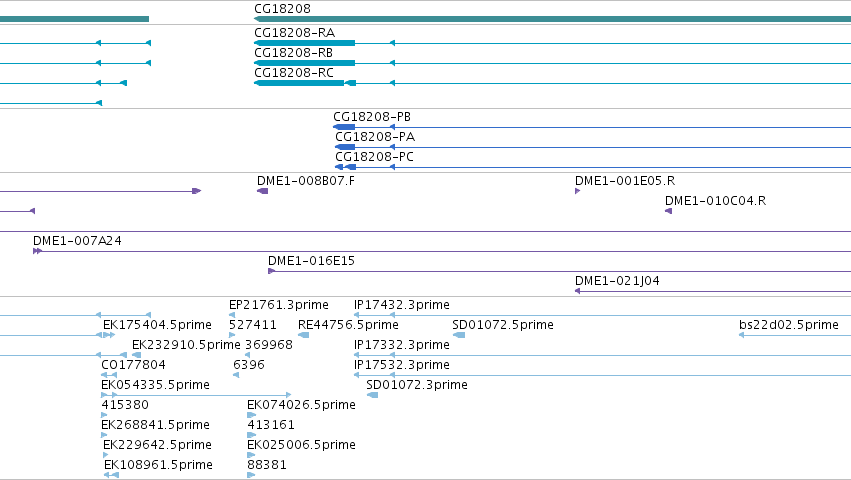Viewport: 851px width, 480px height.
Task: Select the CG18208 gene bar
Action: 552,19
